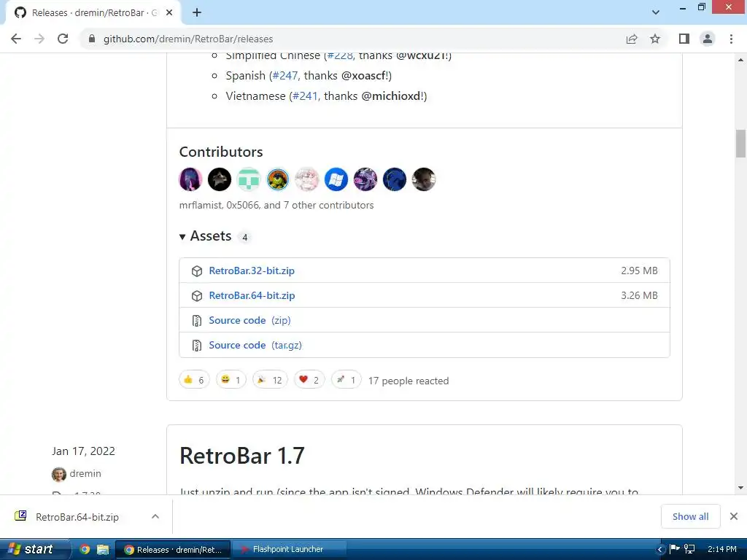Image resolution: width=747 pixels, height=560 pixels.
Task: Open file explorer from quick launch
Action: click(x=103, y=550)
